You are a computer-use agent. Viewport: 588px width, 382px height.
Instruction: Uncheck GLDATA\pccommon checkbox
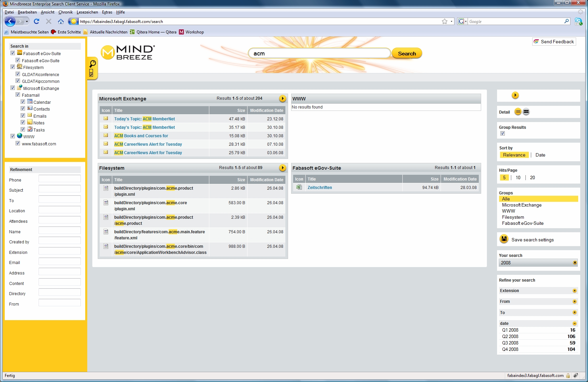click(18, 80)
